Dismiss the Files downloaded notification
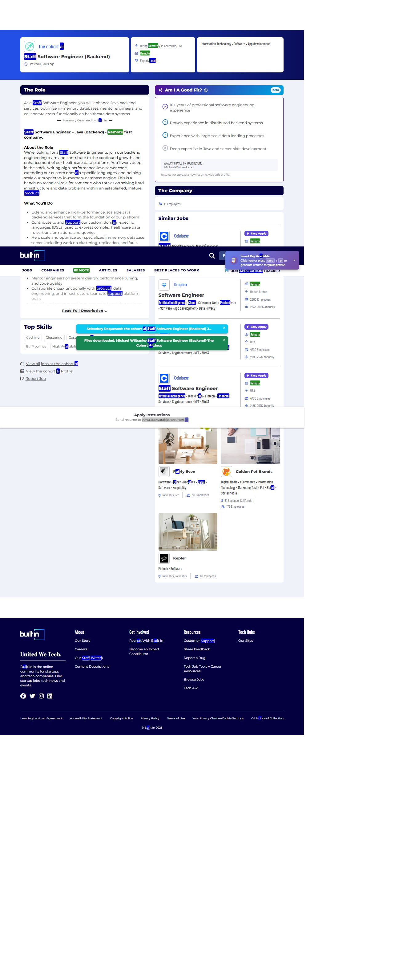Image resolution: width=399 pixels, height=980 pixels. click(x=224, y=340)
